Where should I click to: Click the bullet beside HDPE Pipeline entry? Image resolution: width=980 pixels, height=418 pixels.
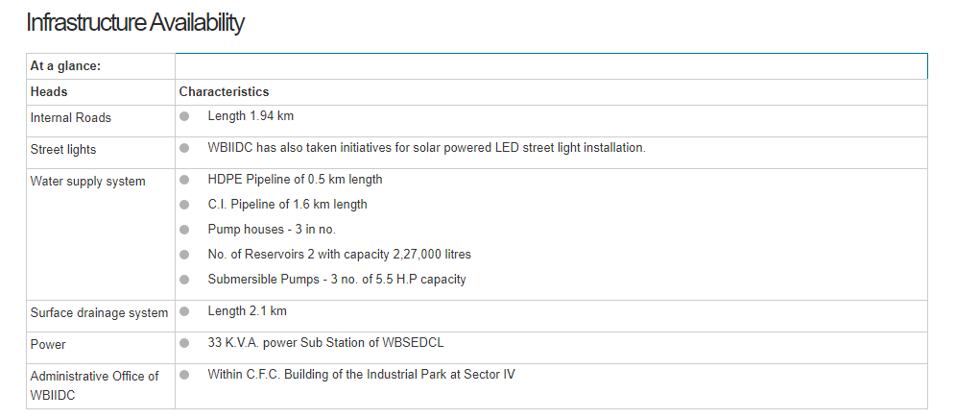184,180
